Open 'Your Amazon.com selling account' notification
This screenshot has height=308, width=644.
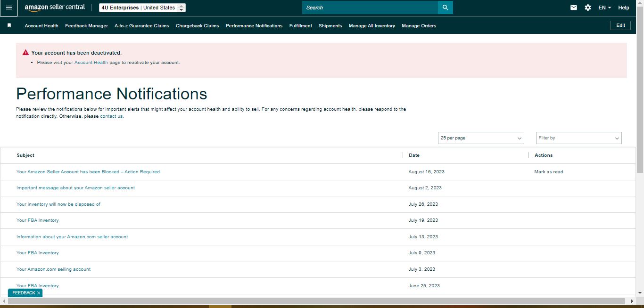coord(53,269)
